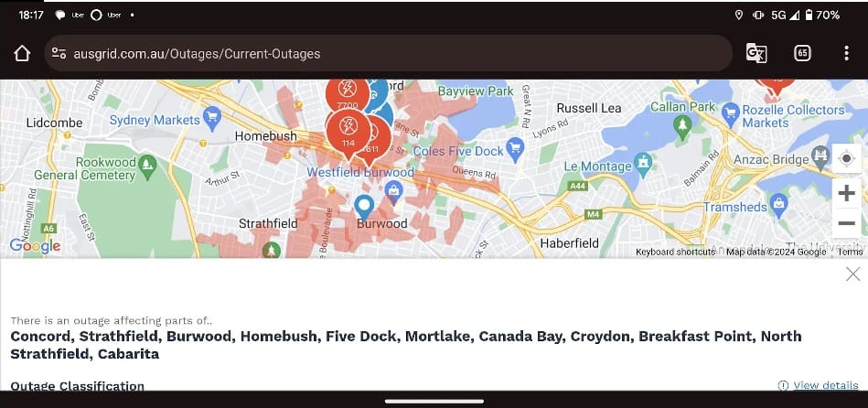The height and width of the screenshot is (408, 868).
Task: Tap the Bayview Park label
Action: [x=476, y=91]
